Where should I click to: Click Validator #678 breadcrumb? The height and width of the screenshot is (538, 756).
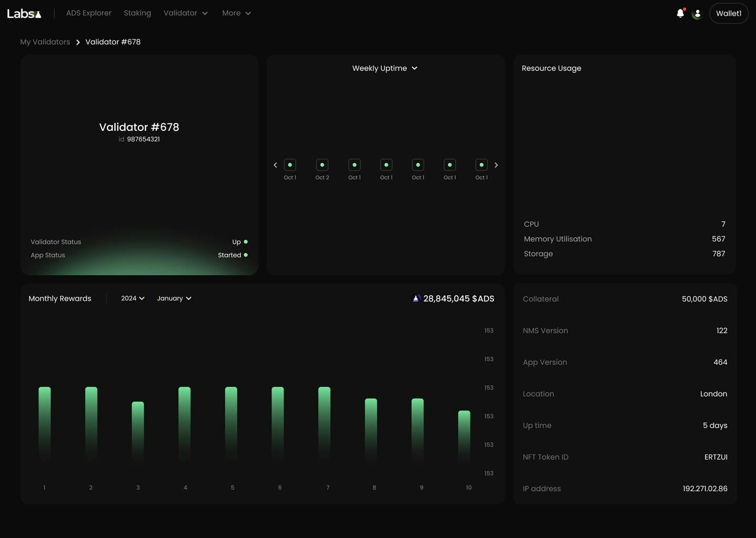click(x=113, y=42)
